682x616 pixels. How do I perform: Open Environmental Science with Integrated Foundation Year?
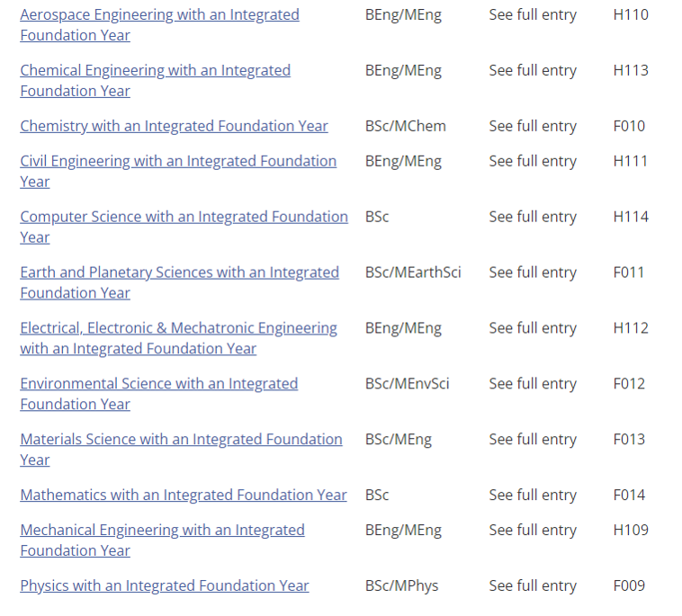(159, 394)
